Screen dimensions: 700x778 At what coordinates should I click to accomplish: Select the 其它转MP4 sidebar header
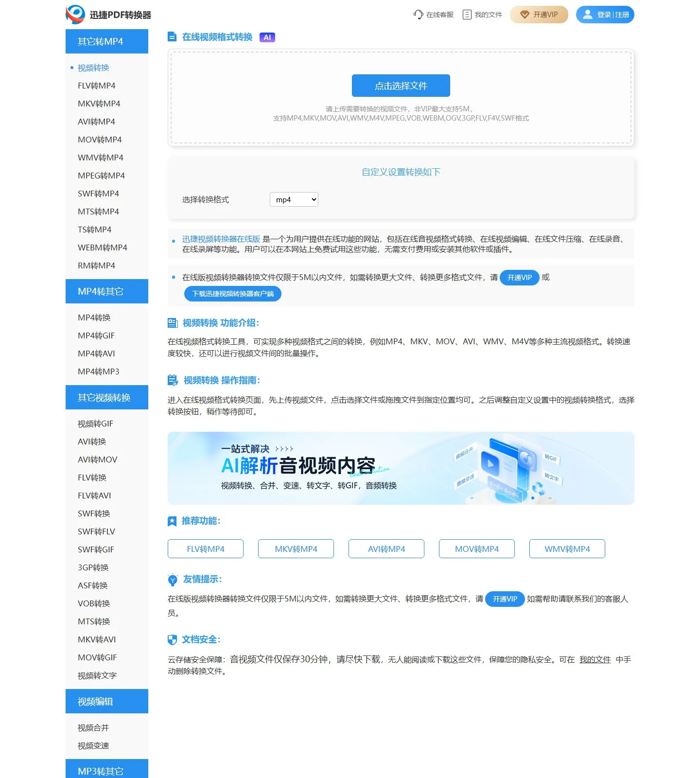pyautogui.click(x=107, y=41)
